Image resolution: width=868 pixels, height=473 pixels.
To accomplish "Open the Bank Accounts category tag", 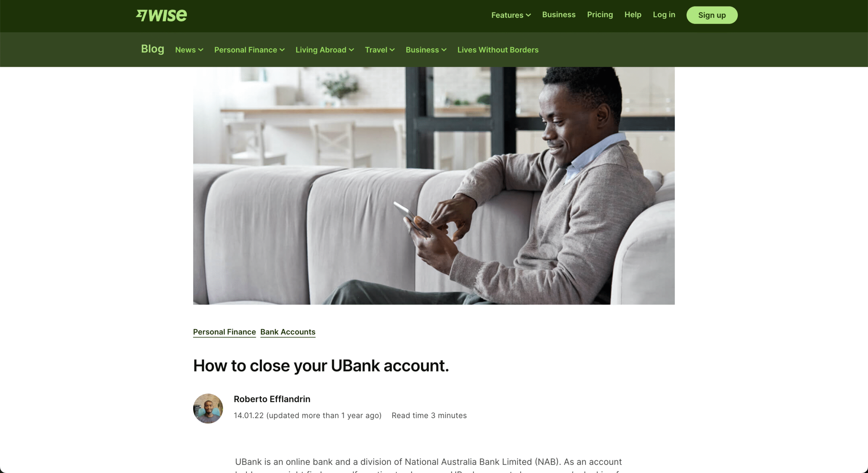I will pos(288,332).
